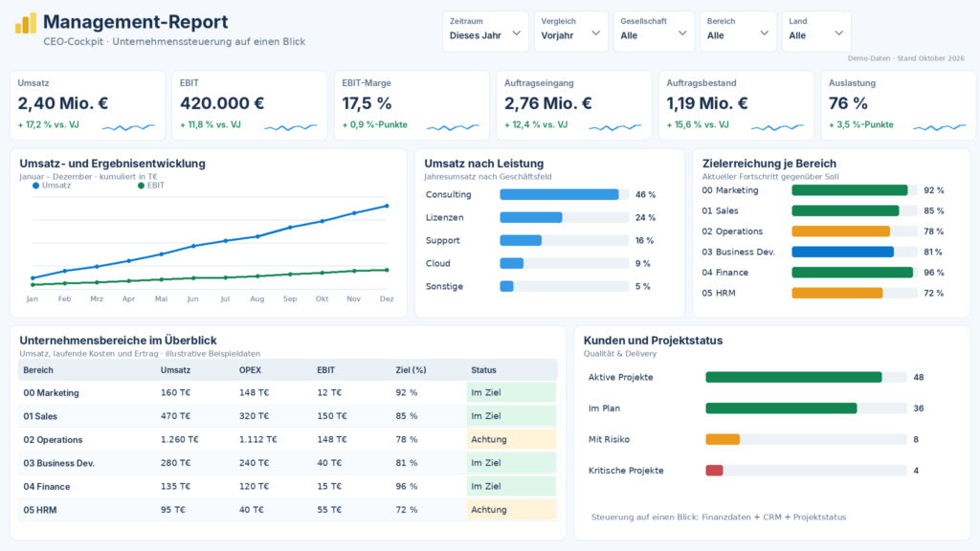Click Im Ziel status badge for 04 Finance

click(511, 486)
